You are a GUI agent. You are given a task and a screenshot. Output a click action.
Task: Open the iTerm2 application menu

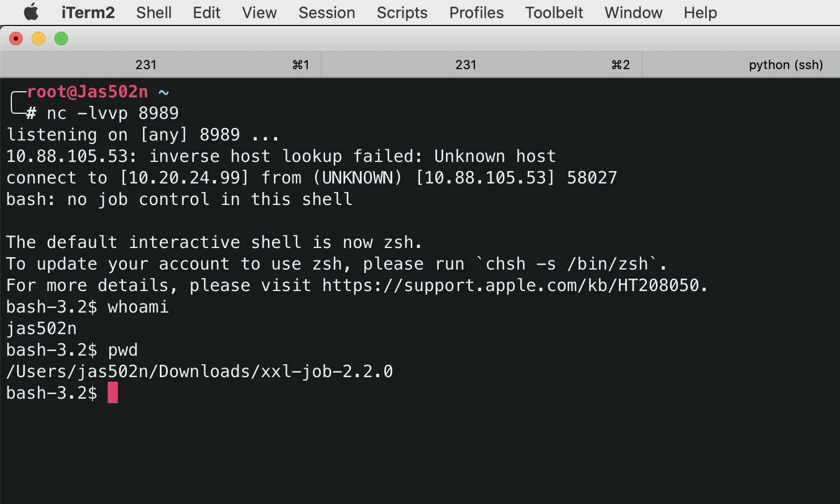pos(88,12)
